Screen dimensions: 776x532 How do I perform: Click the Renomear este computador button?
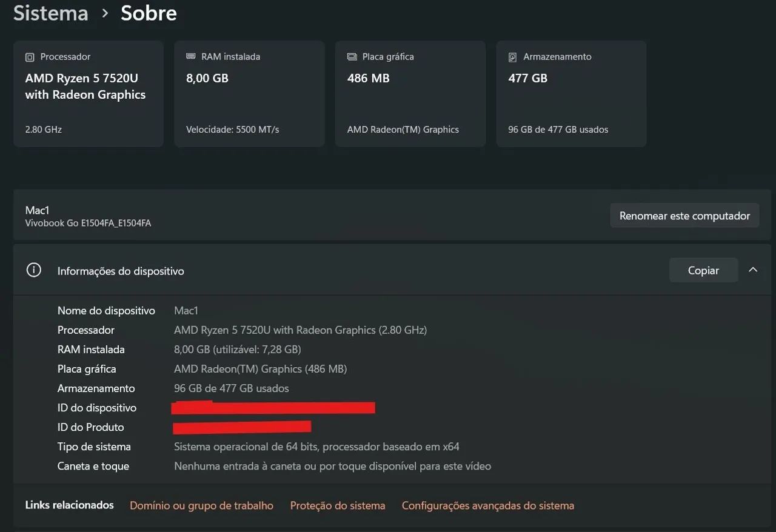click(684, 216)
